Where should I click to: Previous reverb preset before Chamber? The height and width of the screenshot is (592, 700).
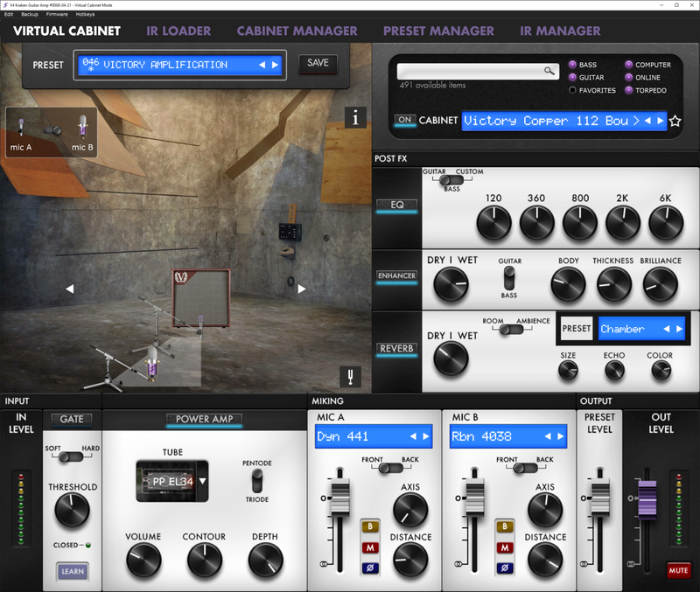point(667,329)
